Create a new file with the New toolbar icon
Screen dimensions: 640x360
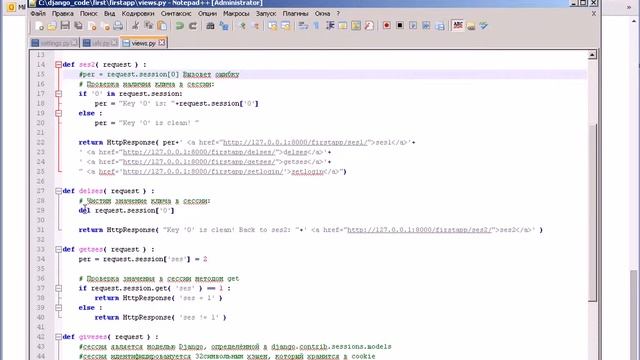pyautogui.click(x=40, y=26)
